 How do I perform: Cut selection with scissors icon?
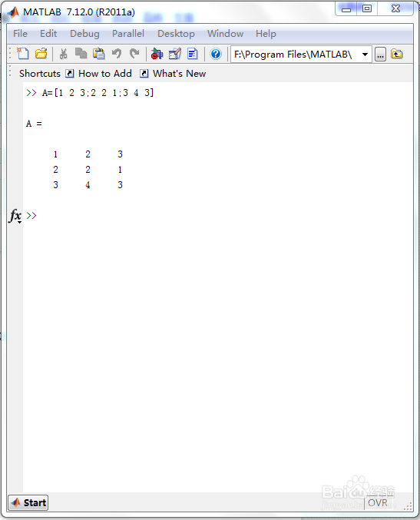pyautogui.click(x=63, y=54)
